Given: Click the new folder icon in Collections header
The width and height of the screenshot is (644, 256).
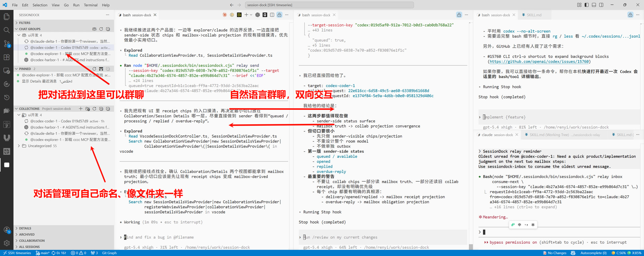Looking at the screenshot, I should point(88,109).
